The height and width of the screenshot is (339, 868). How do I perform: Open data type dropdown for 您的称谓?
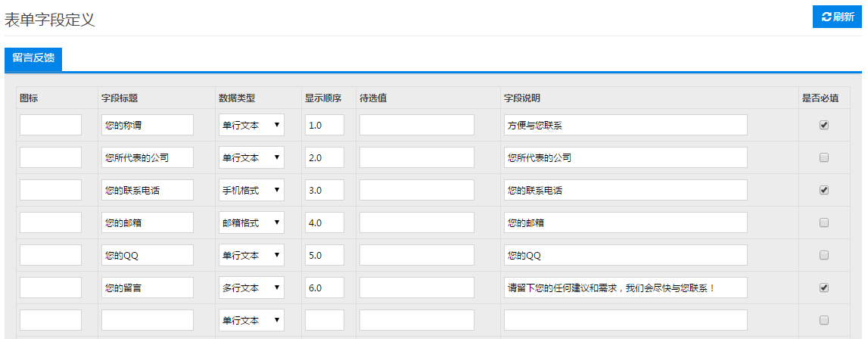tap(251, 125)
